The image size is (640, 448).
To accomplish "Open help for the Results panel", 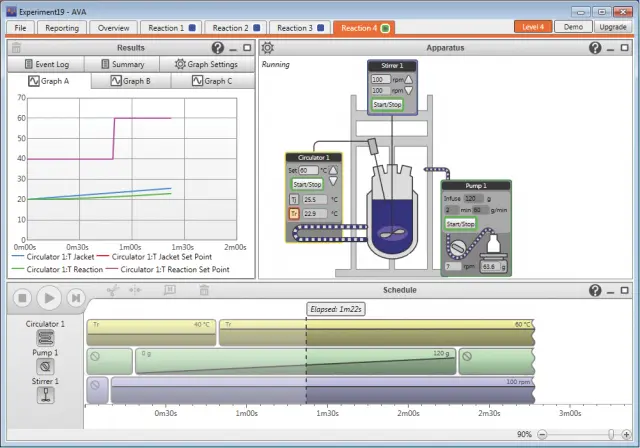I will coord(218,48).
